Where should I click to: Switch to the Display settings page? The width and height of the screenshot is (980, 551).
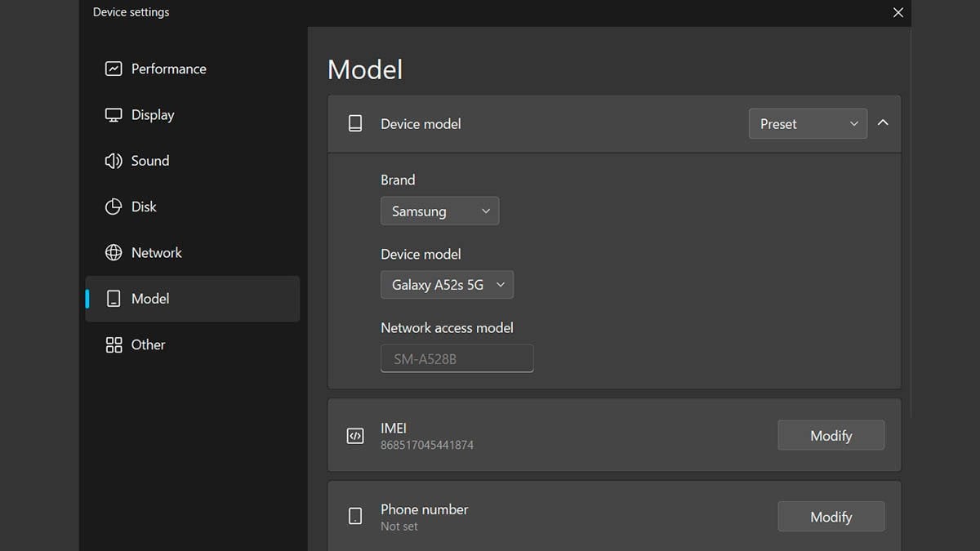[x=193, y=115]
